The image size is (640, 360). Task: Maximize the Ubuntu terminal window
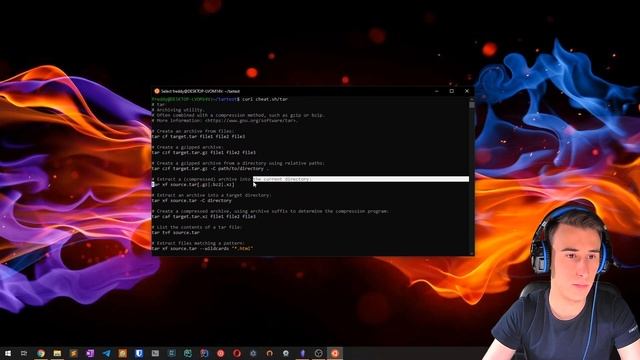[x=451, y=91]
